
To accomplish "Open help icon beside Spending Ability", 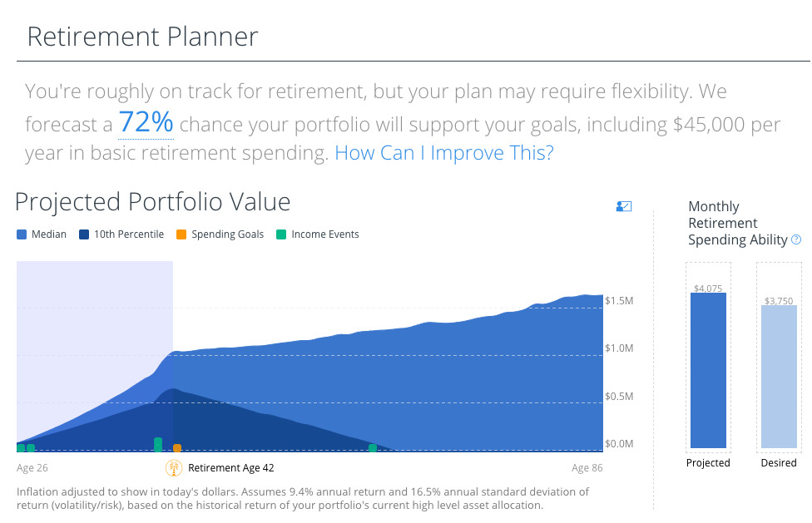I will 796,239.
